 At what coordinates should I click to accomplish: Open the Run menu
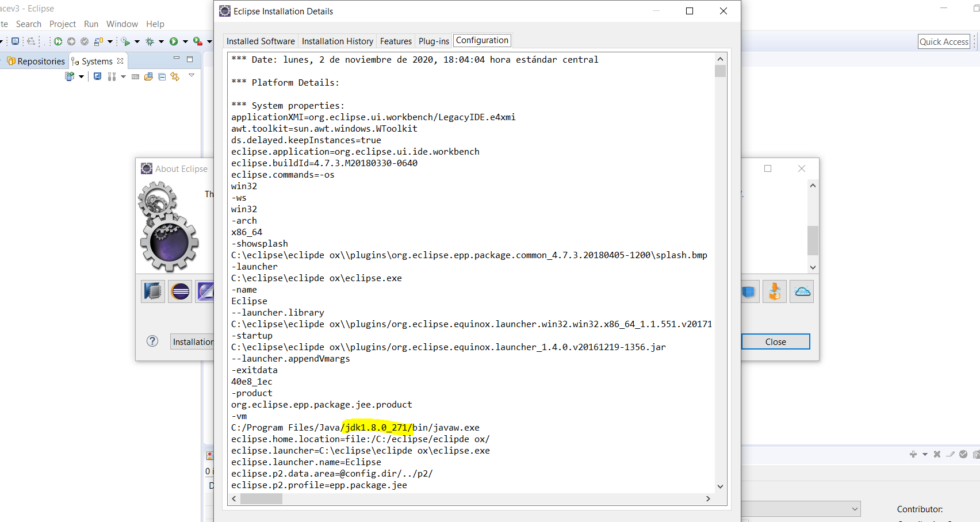(x=91, y=24)
